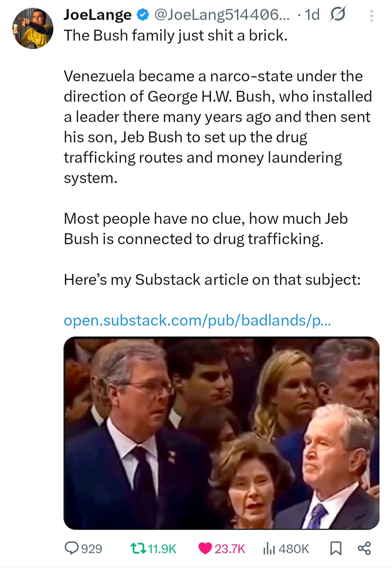The width and height of the screenshot is (392, 568).
Task: Tap the 23.7K likes count
Action: (230, 548)
